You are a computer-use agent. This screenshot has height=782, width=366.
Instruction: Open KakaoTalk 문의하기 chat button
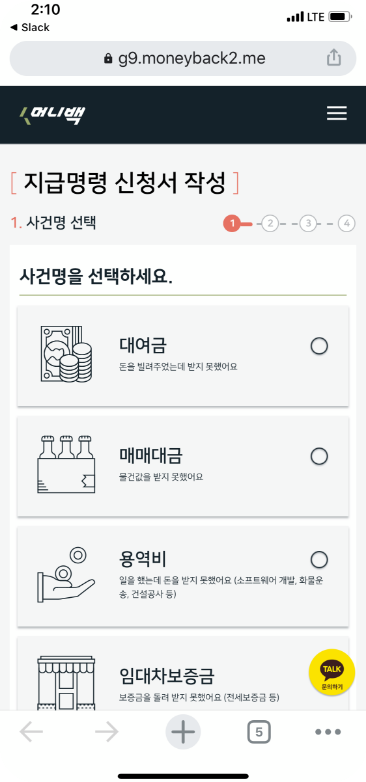coord(332,672)
